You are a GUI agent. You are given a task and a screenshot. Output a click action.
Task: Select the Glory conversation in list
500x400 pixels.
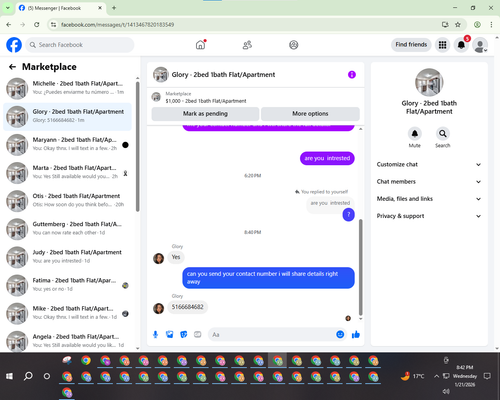coord(67,117)
